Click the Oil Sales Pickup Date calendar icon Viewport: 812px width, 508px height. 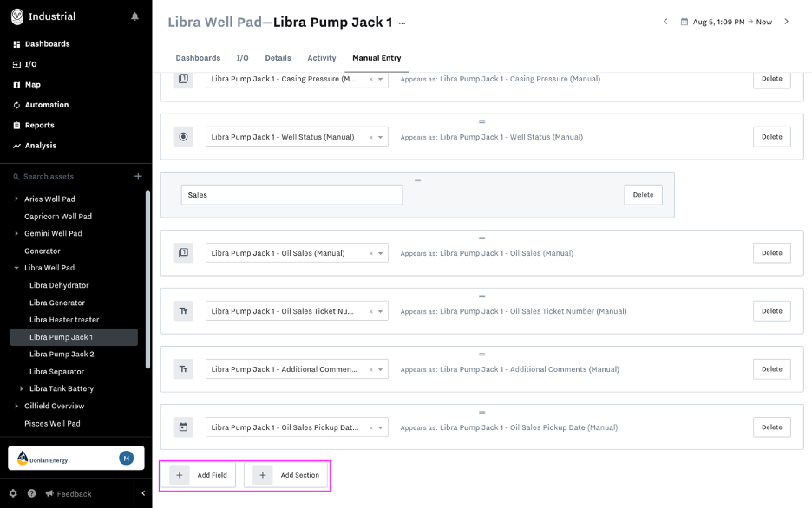[183, 427]
